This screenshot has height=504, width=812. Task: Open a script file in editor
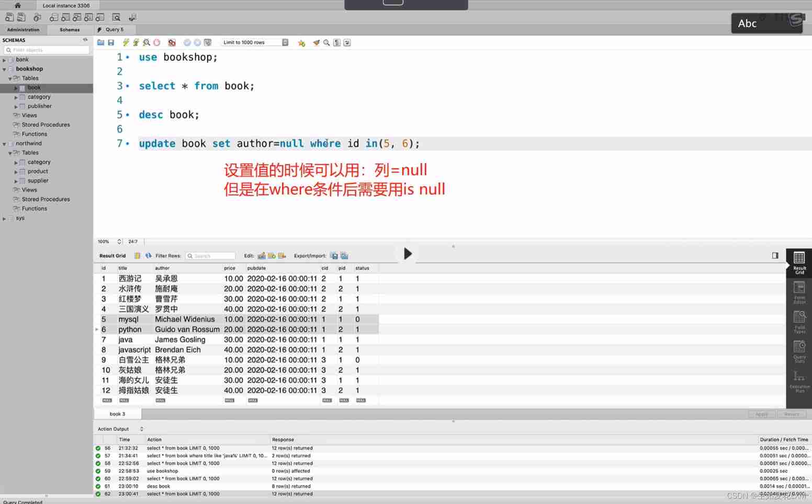click(100, 43)
